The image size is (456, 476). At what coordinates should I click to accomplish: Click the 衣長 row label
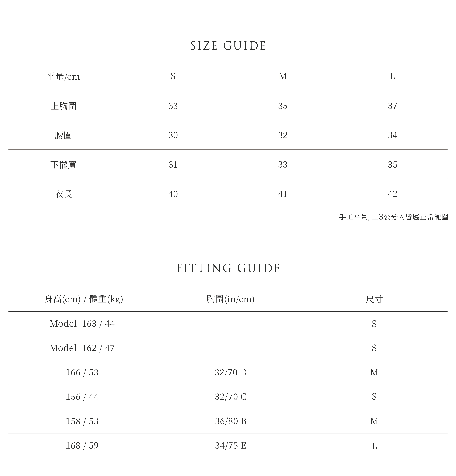click(x=63, y=194)
